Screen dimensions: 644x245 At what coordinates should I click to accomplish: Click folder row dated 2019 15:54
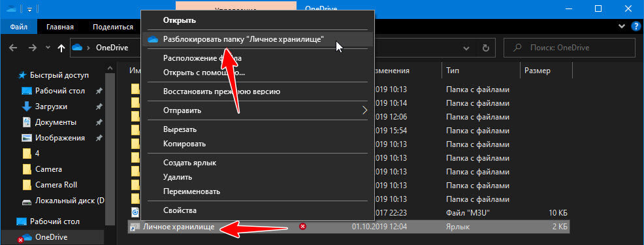point(349,131)
